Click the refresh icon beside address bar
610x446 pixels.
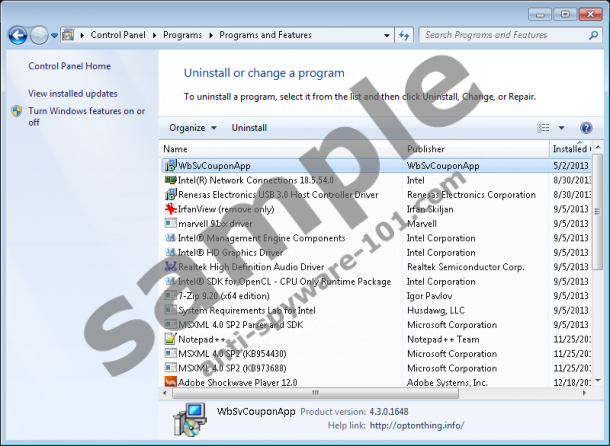coord(404,35)
